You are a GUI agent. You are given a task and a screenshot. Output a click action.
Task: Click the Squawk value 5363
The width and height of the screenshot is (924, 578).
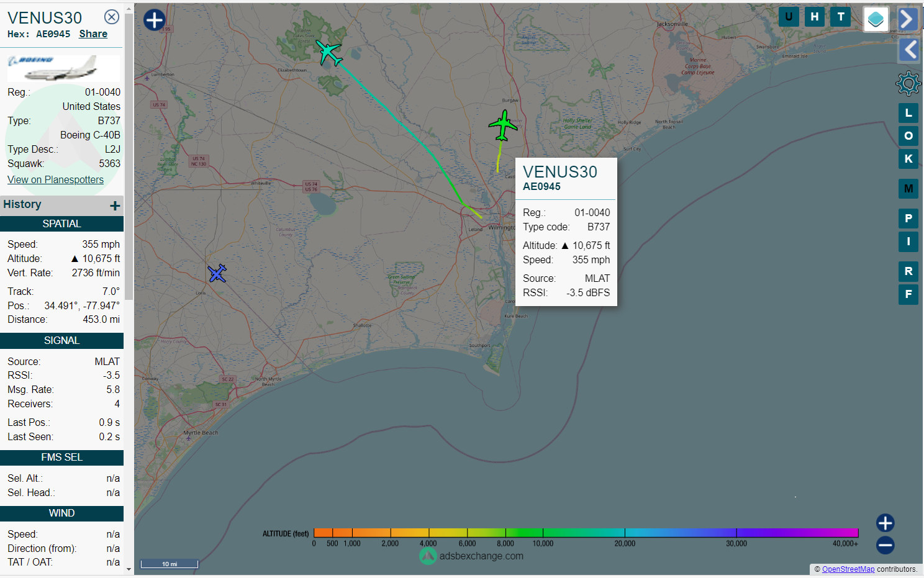109,164
